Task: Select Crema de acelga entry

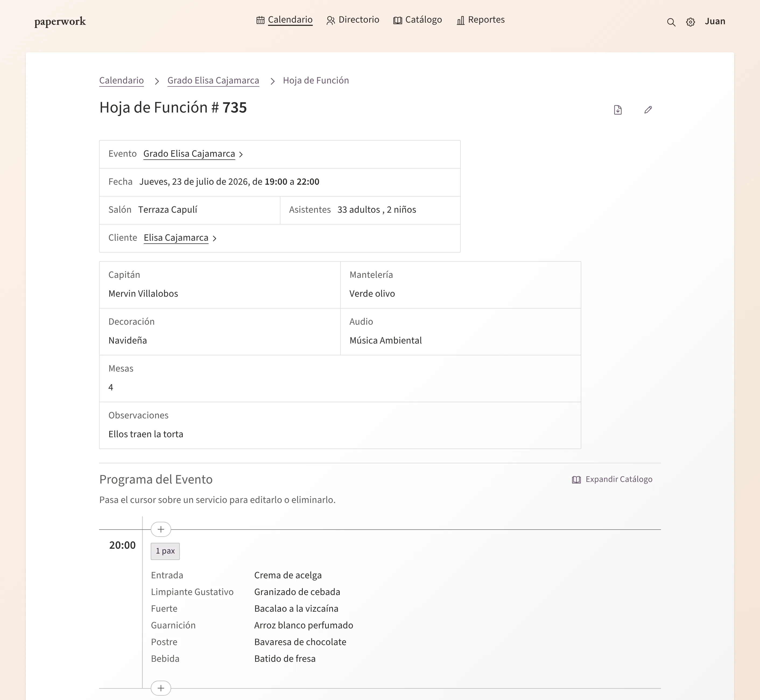Action: pyautogui.click(x=288, y=575)
